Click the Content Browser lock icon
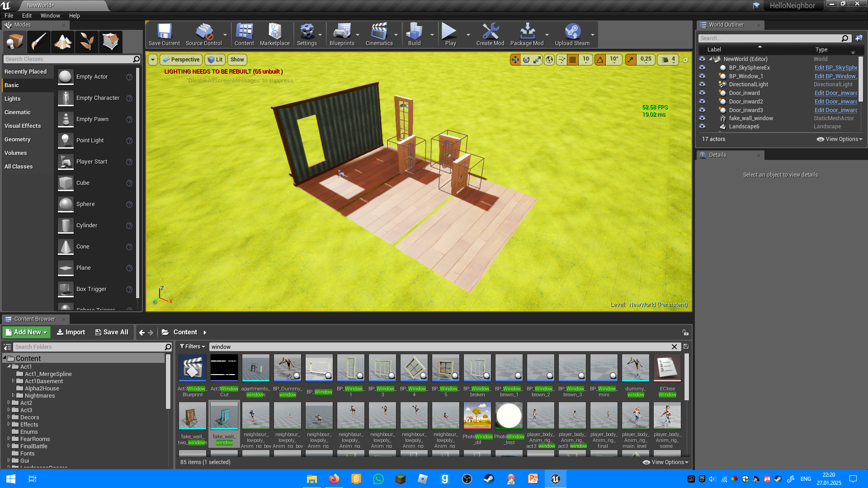 [685, 333]
